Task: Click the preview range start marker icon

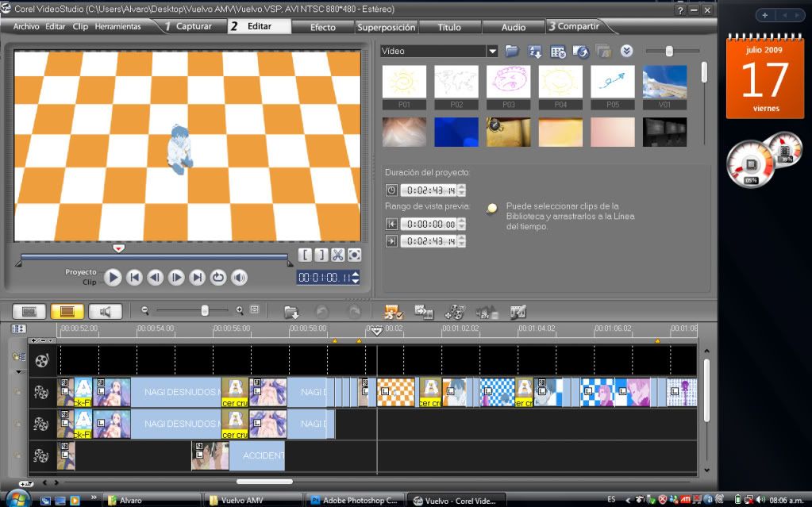Action: coord(391,224)
